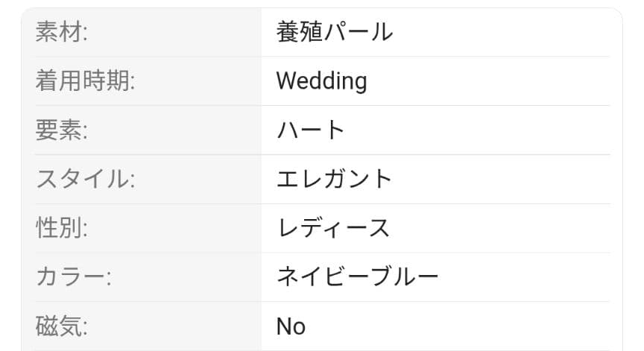This screenshot has height=351, width=644.
Task: Select the 養殖パール material value
Action: (x=334, y=32)
